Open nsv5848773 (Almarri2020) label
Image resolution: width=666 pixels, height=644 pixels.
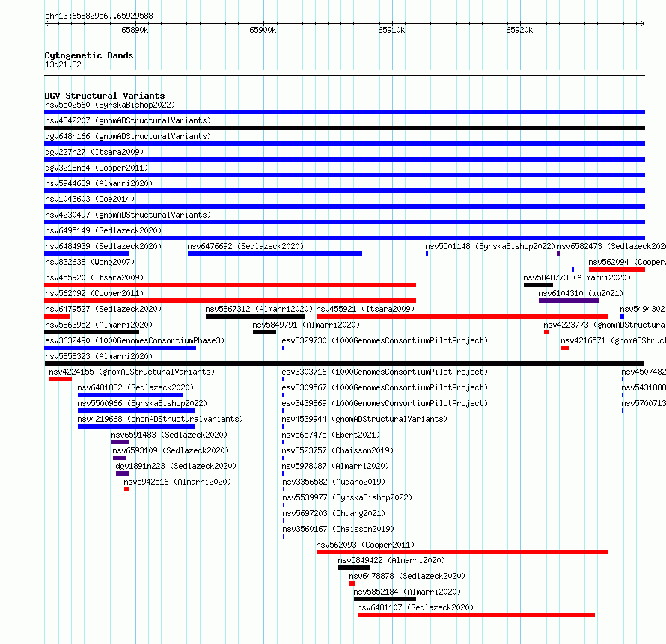(x=577, y=277)
